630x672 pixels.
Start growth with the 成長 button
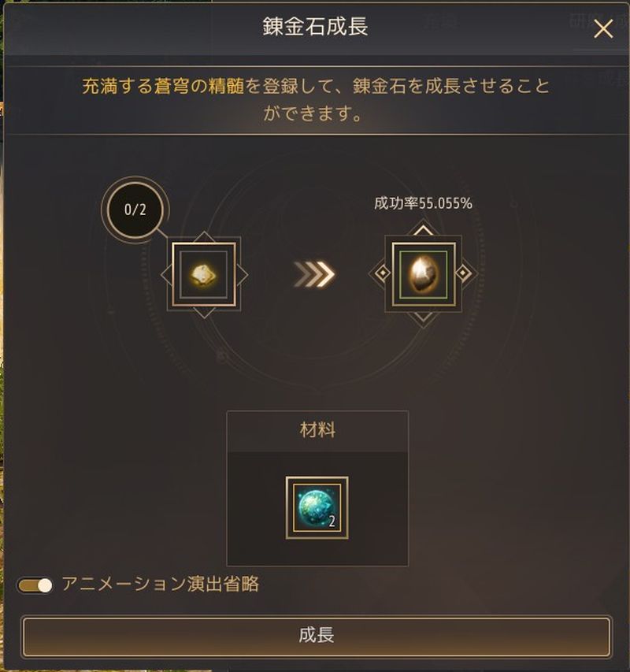(x=316, y=636)
